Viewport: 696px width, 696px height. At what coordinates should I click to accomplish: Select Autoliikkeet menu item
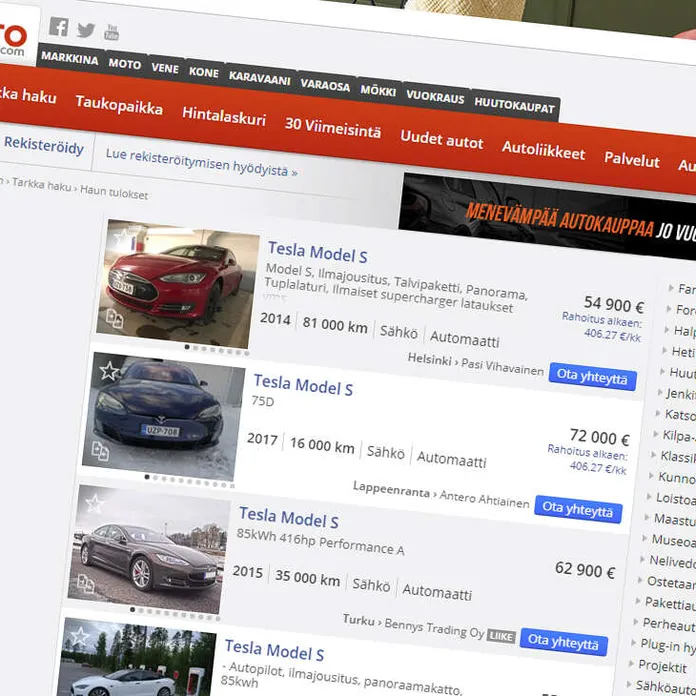point(543,150)
